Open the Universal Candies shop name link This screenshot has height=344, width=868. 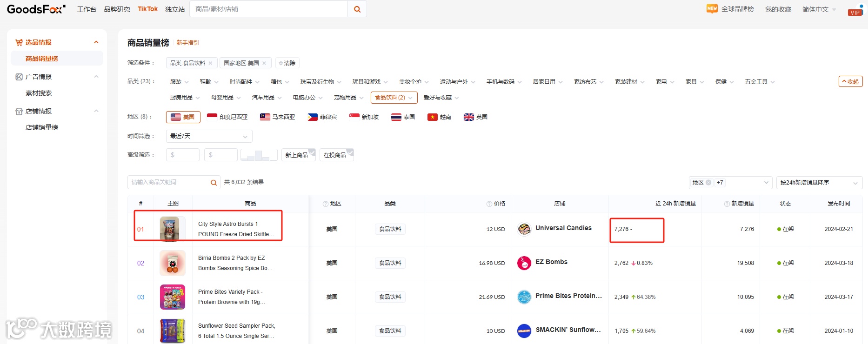click(563, 228)
